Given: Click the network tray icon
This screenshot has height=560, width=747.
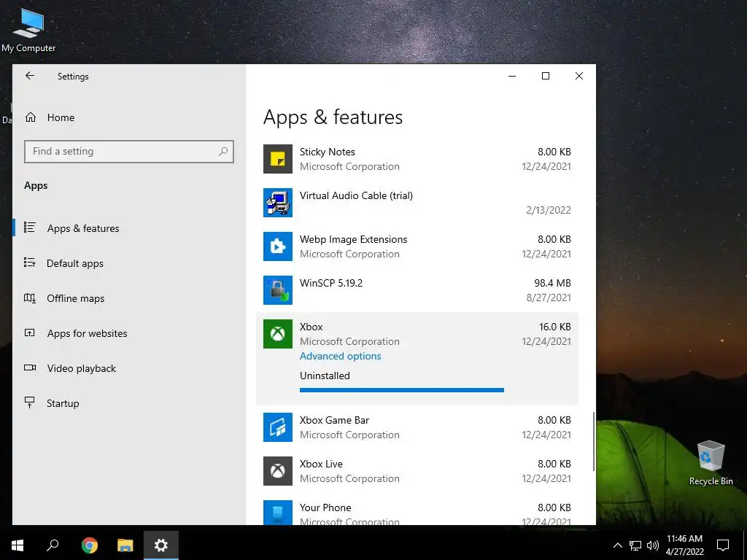Looking at the screenshot, I should pyautogui.click(x=635, y=545).
